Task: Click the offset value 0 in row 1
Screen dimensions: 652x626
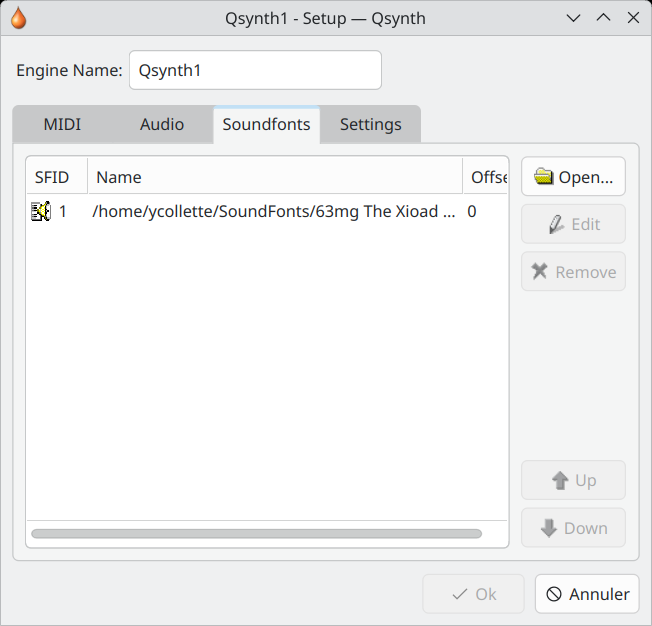Action: (472, 211)
